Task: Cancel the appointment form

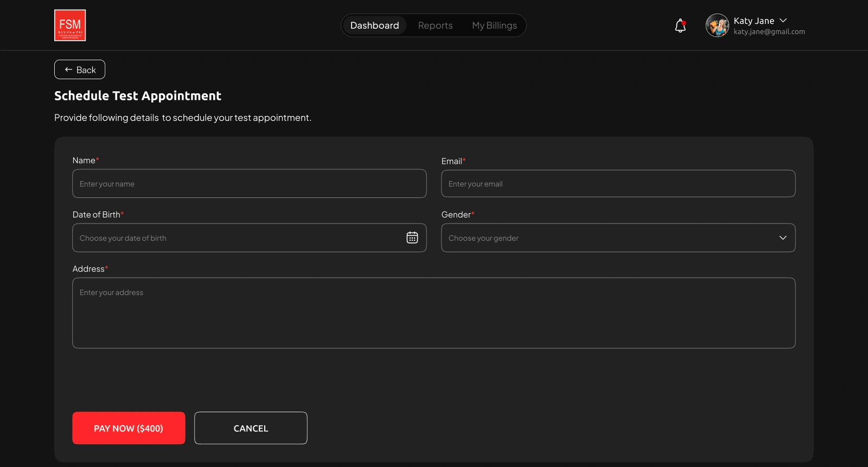Action: [251, 428]
